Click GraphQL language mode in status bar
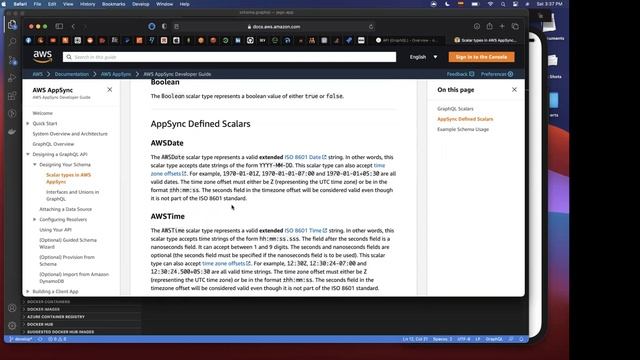 tap(494, 339)
